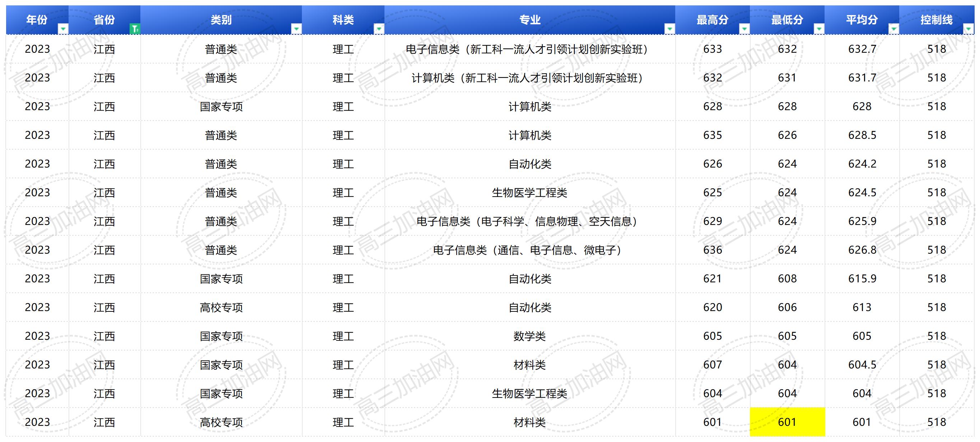980x442 pixels.
Task: Select average score cell 628.5
Action: pos(862,135)
